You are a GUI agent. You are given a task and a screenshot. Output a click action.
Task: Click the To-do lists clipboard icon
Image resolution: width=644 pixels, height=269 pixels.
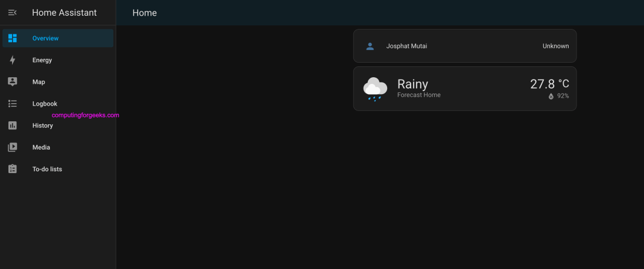tap(12, 169)
